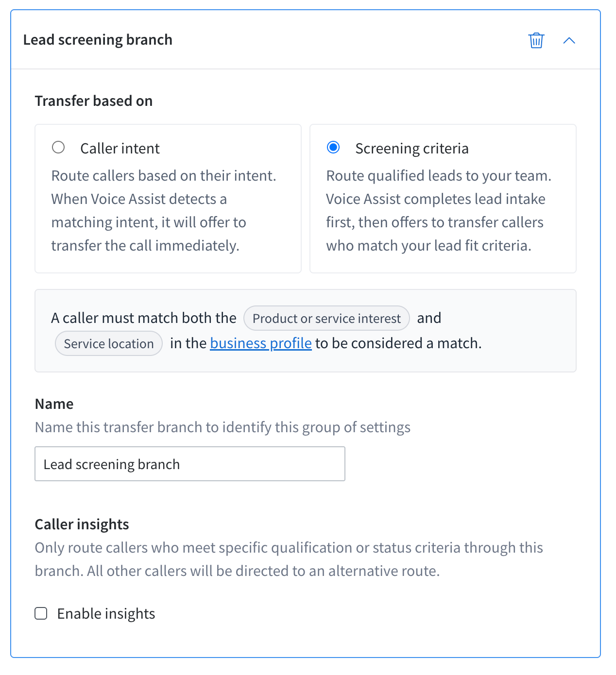616x675 pixels.
Task: Collapse the Lead screening branch panel
Action: 569,40
